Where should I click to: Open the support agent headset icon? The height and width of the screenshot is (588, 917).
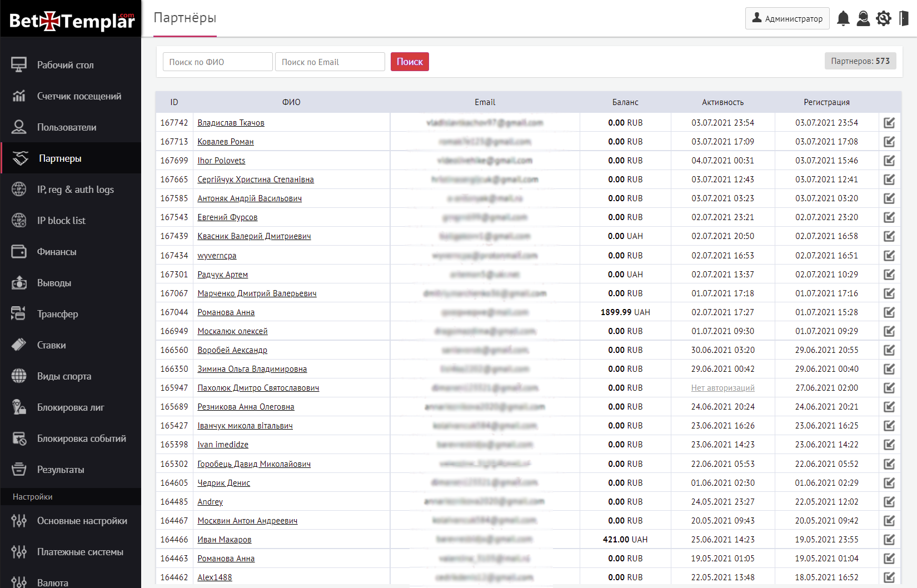(x=863, y=18)
